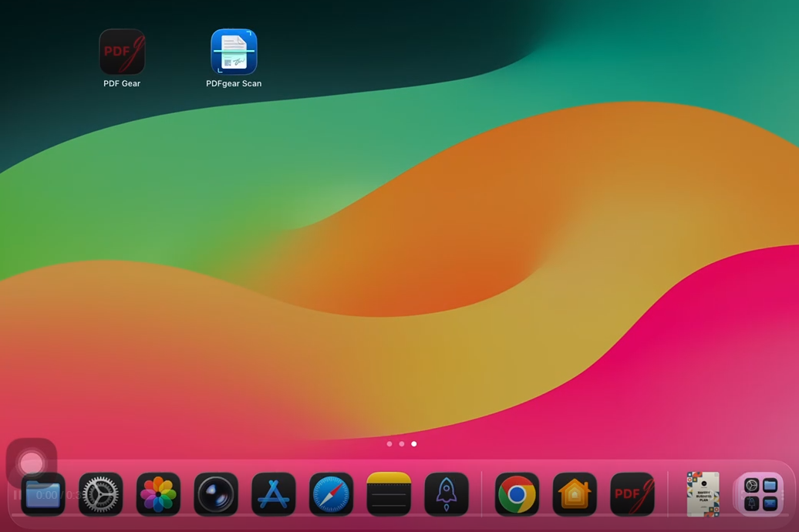Open the Notes app
This screenshot has height=532, width=799.
click(389, 494)
